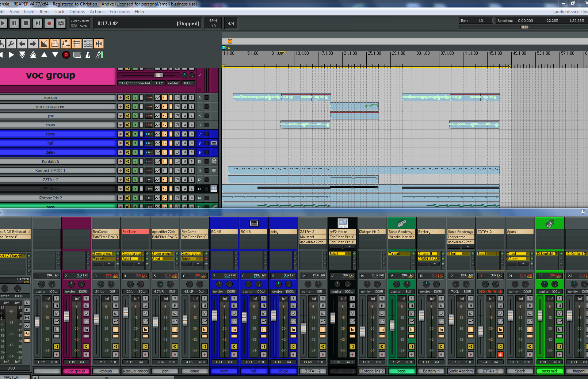This screenshot has width=588, height=379.
Task: Solo the hall track in track panel
Action: (x=191, y=143)
